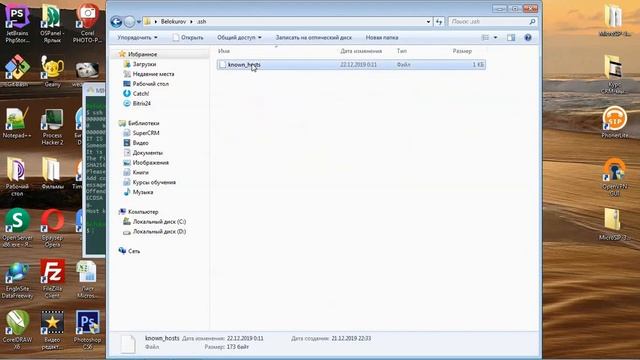Select PhonerLite desktop icon
The width and height of the screenshot is (640, 360).
coord(614,122)
